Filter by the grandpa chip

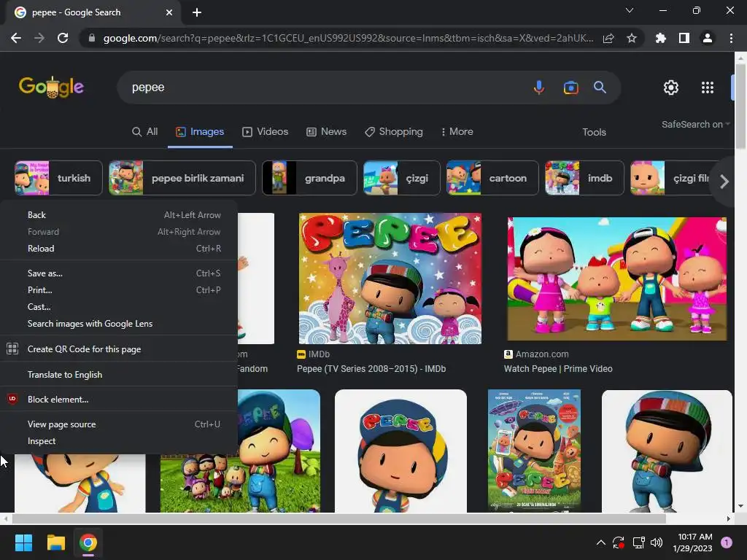(309, 178)
